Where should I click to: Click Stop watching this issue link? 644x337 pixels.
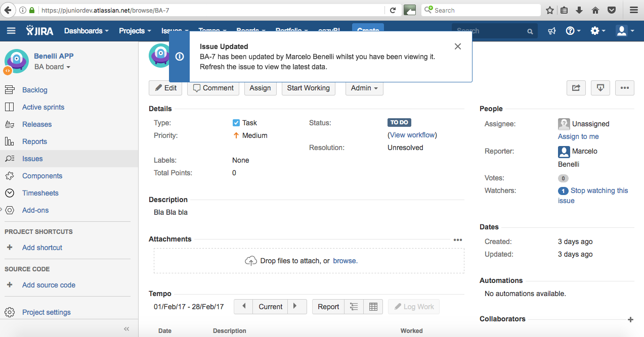point(593,196)
